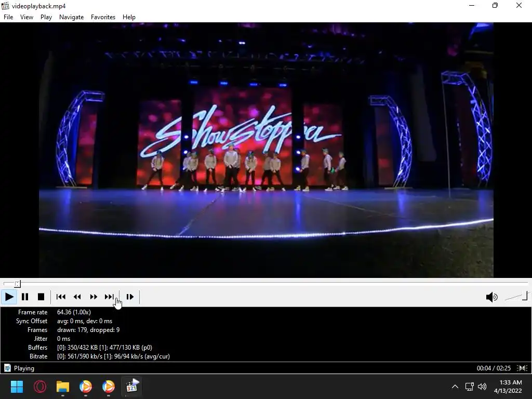Click the Buffers statistics row
Screen dimensions: 532x399
(90, 348)
